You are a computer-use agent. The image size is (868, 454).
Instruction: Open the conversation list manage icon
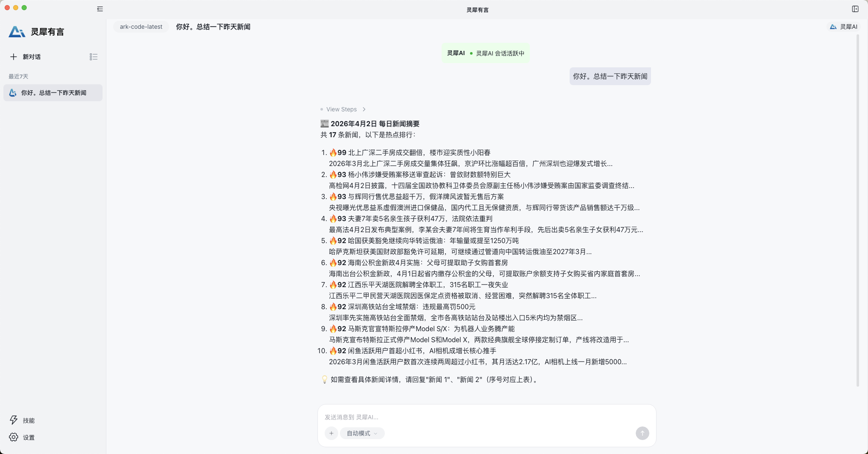tap(94, 57)
